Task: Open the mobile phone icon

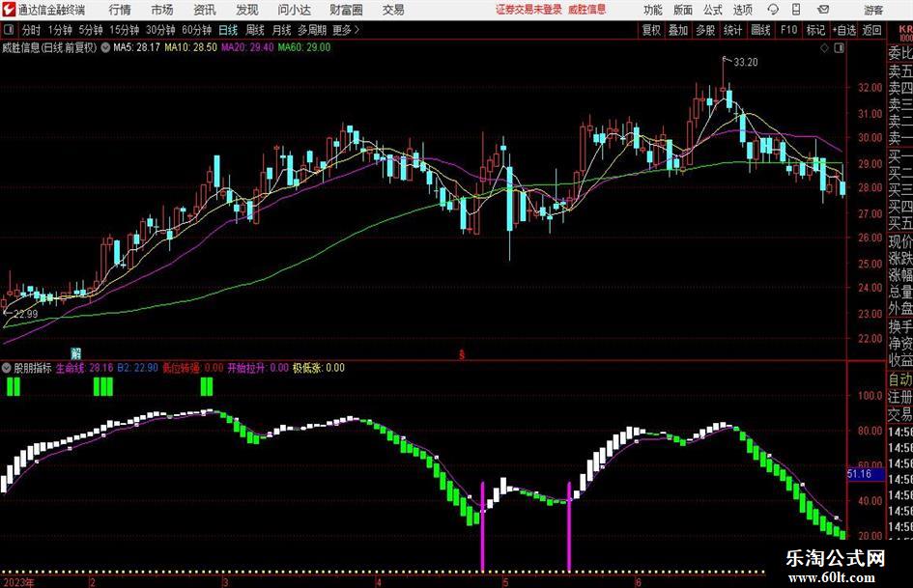Action: (796, 10)
